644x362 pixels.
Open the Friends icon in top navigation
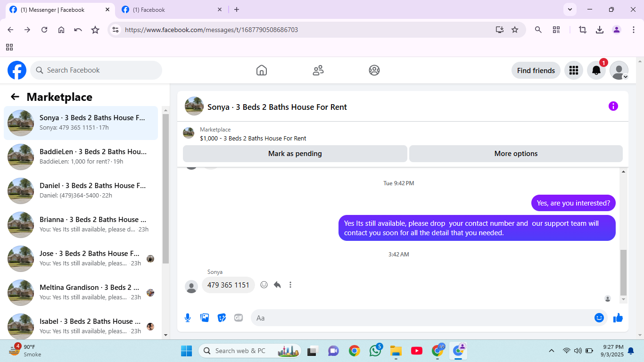pos(318,70)
